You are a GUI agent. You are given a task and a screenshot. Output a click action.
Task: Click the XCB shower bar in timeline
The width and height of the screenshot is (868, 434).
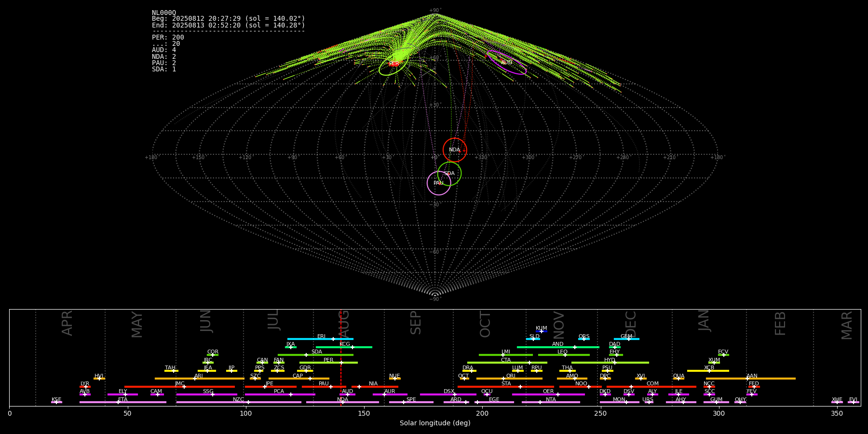click(708, 371)
